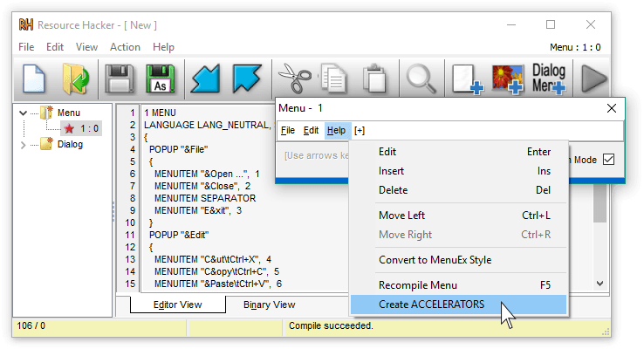Click the Save As toolbar icon
The image size is (644, 349).
[160, 79]
